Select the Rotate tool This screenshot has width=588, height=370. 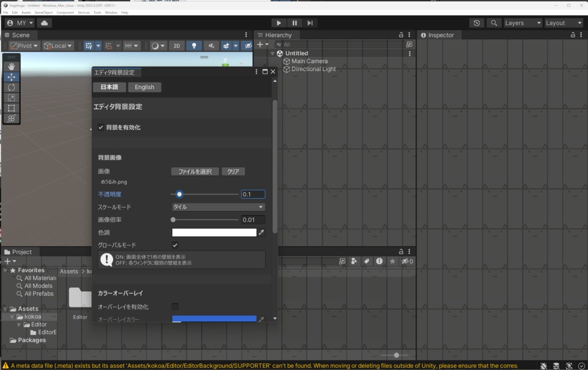(10, 87)
